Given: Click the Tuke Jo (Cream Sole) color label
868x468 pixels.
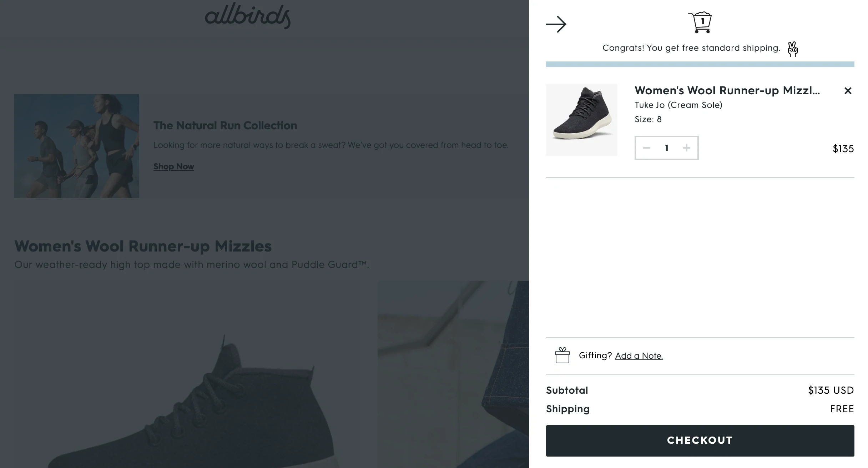Looking at the screenshot, I should pos(678,105).
